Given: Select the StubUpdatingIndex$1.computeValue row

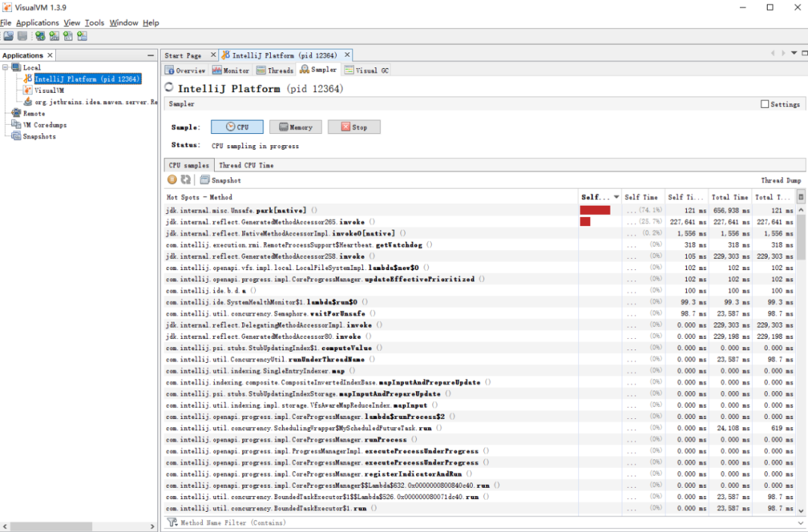Looking at the screenshot, I should coord(480,348).
